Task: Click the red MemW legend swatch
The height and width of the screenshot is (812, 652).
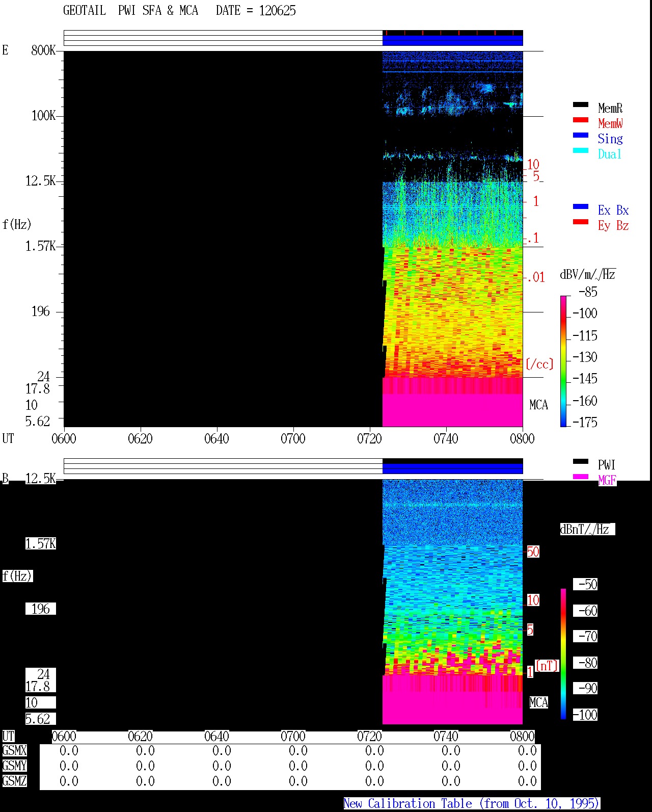Action: click(581, 120)
